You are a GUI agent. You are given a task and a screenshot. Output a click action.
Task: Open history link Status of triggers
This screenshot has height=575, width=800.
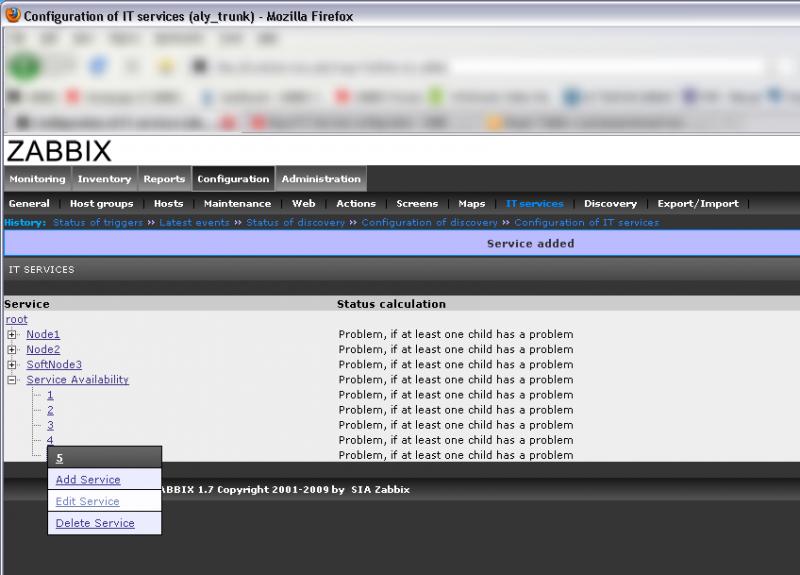point(98,222)
